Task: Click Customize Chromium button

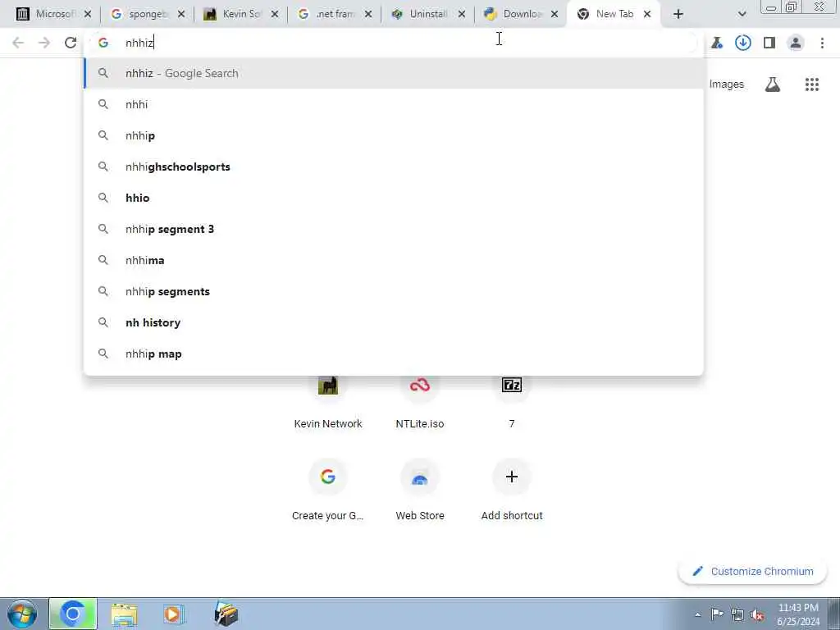Action: [x=753, y=571]
